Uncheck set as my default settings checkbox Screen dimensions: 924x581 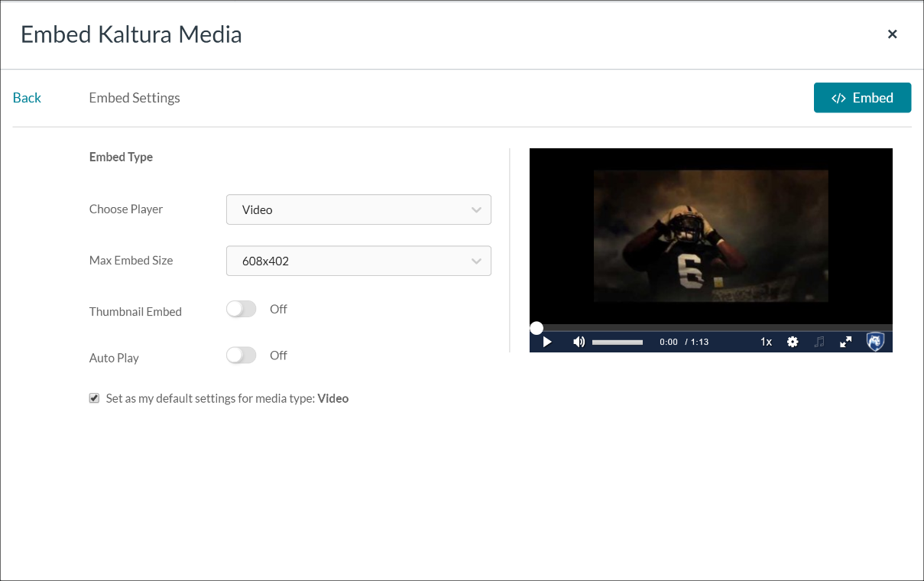coord(95,398)
